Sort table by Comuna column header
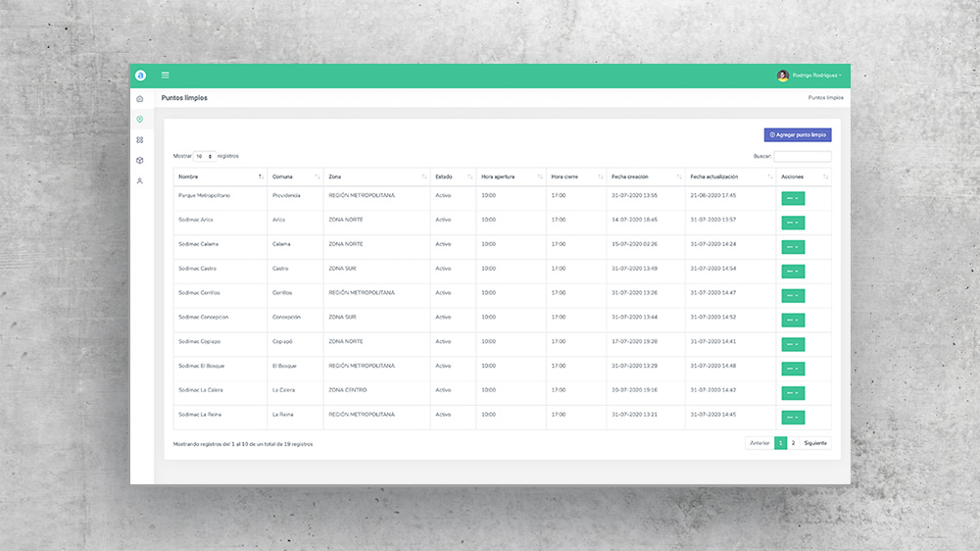The image size is (980, 551). 295,176
